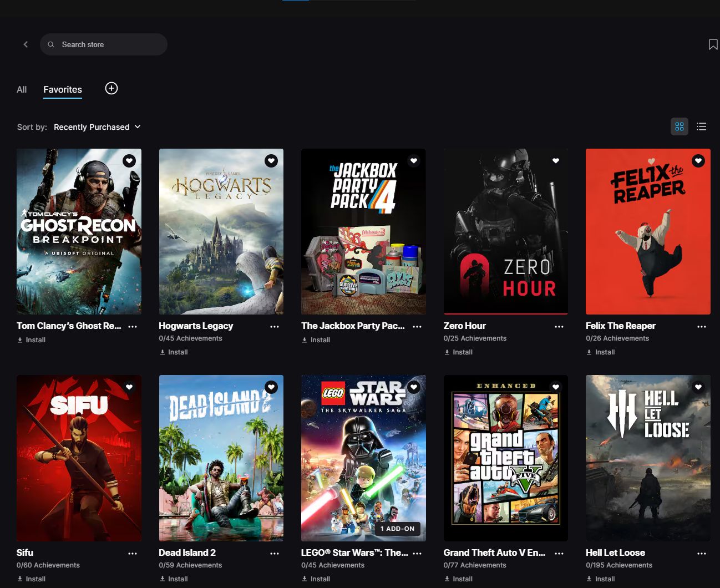Open more options for Felix The Reaper

coord(702,327)
